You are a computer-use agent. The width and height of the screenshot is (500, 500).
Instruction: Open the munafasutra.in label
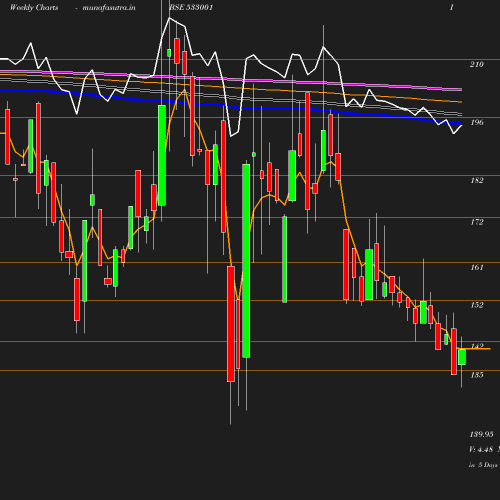click(109, 8)
